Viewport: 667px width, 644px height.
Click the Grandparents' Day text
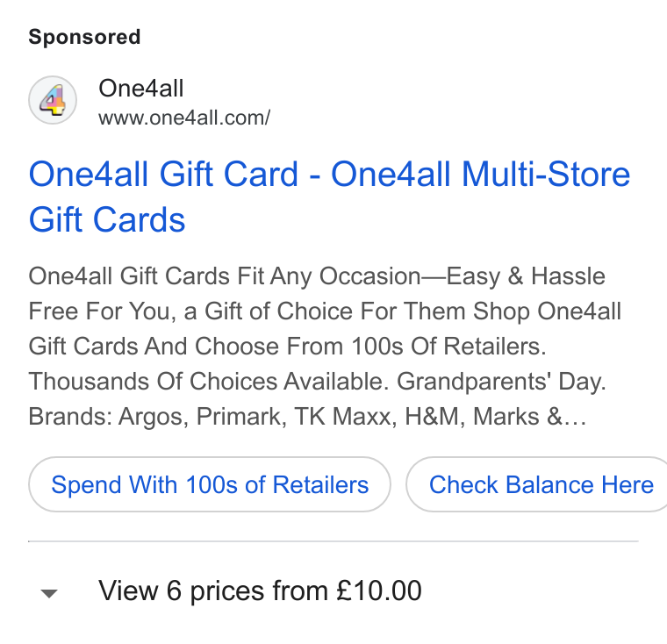click(x=501, y=382)
